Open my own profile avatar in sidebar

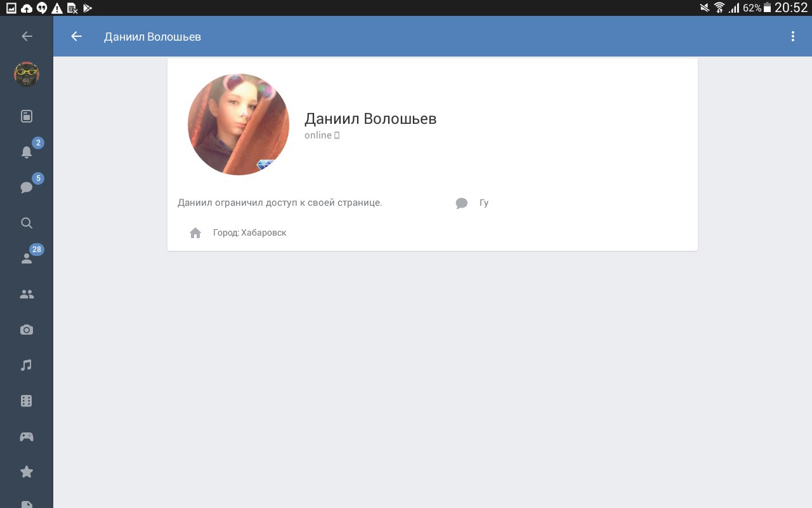(x=27, y=74)
